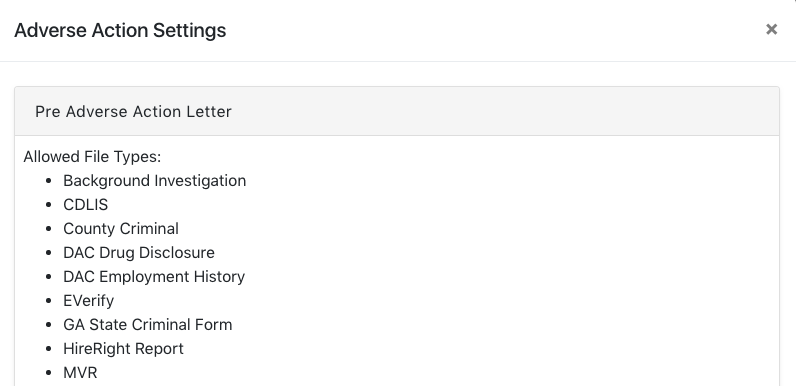Click bullet beside MVR
The image size is (796, 386).
coord(49,373)
